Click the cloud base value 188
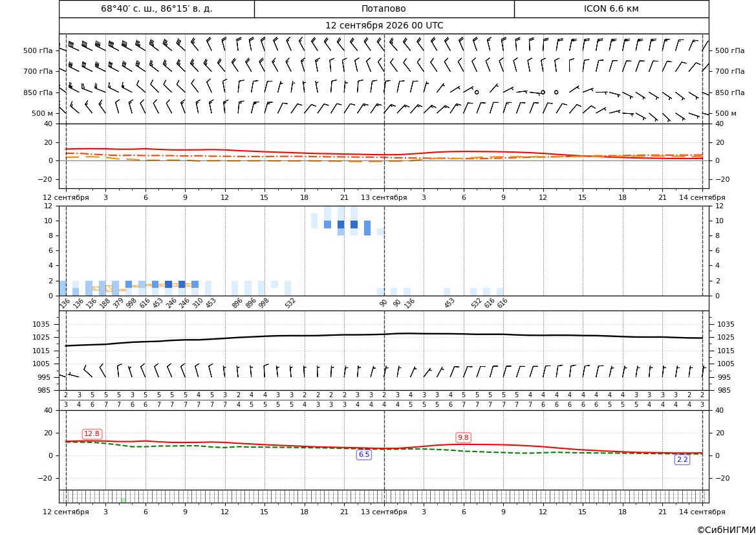 (105, 303)
